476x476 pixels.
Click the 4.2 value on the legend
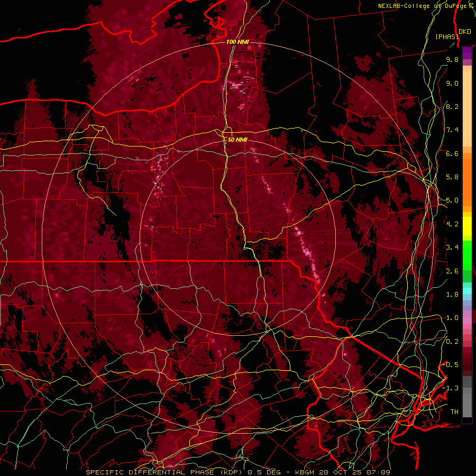coord(452,224)
